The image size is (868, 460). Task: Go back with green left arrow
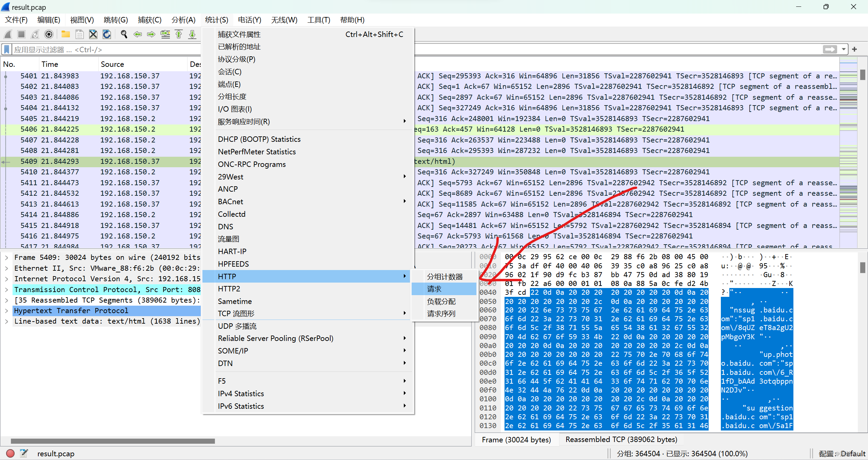coord(138,34)
